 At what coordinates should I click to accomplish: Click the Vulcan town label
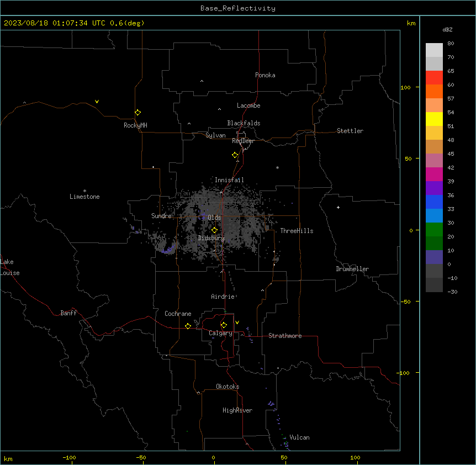coord(299,437)
